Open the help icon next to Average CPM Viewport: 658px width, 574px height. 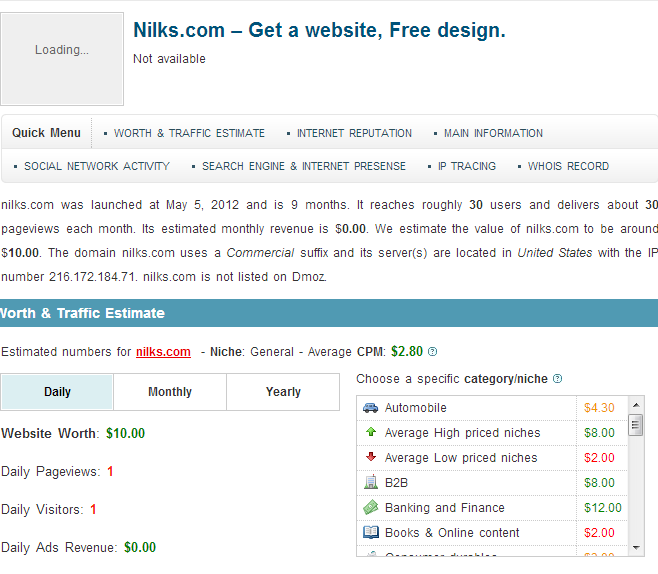pyautogui.click(x=432, y=352)
